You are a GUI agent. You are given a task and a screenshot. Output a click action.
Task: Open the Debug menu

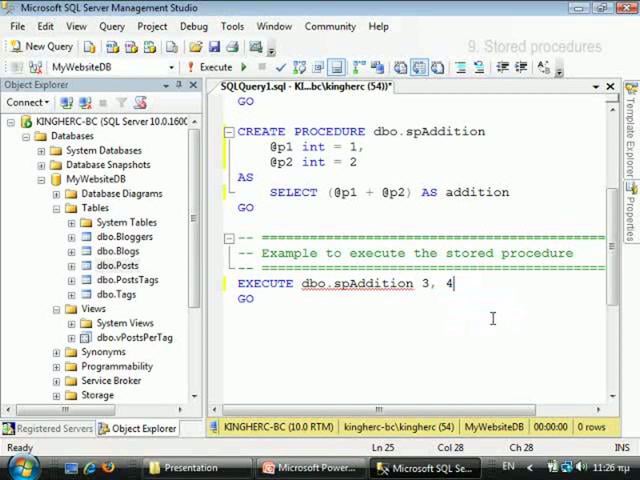pos(194,27)
